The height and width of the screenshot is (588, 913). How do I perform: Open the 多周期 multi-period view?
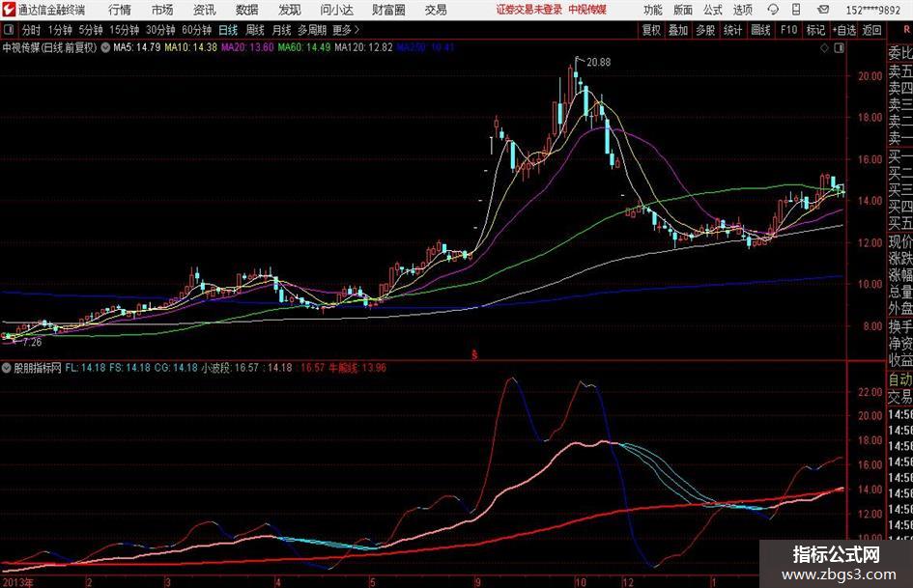pos(312,30)
